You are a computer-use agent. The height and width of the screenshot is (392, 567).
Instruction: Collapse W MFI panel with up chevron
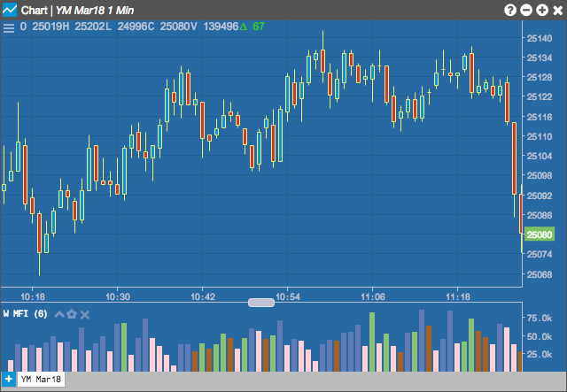click(59, 314)
